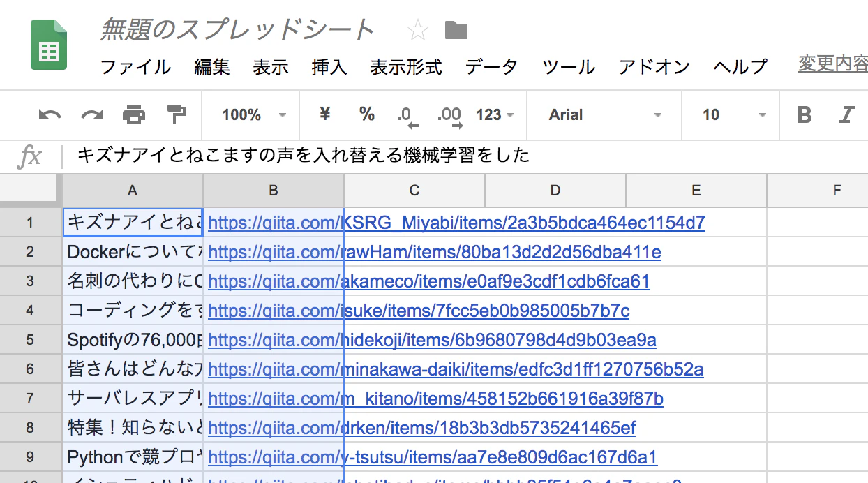Redo the last action
Screen dimensions: 868x483
(x=92, y=114)
